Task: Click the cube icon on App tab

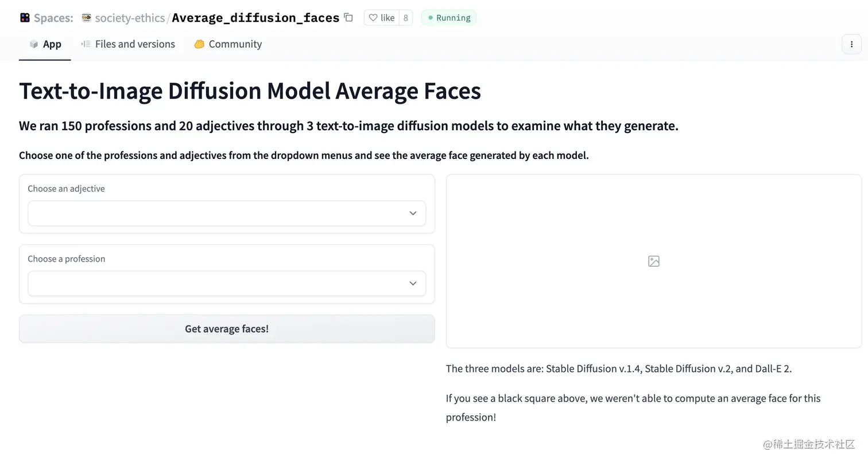Action: click(x=34, y=44)
